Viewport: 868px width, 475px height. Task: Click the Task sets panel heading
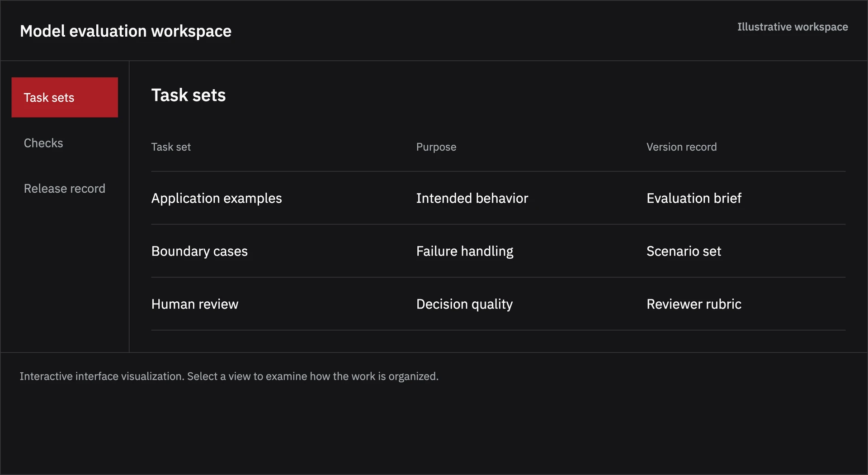[x=189, y=95]
